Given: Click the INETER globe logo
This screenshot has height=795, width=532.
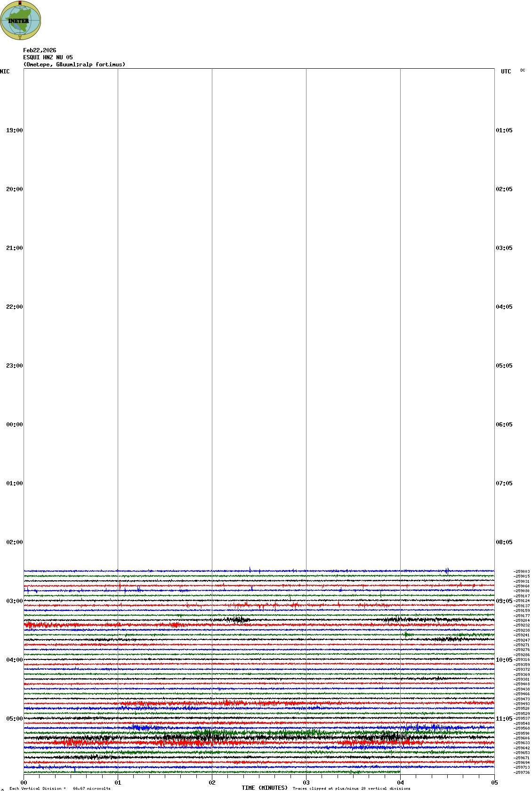Looking at the screenshot, I should pos(20,21).
